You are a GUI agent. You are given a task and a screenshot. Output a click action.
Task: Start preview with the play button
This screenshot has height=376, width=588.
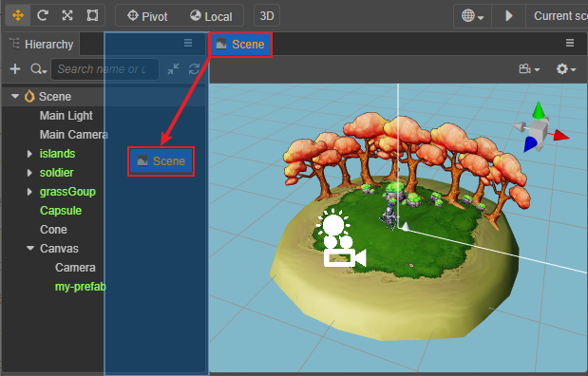point(508,16)
